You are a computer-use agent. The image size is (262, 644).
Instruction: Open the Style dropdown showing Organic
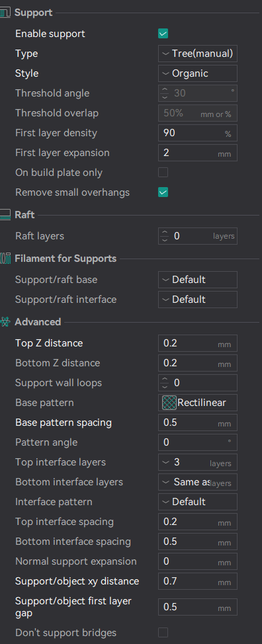point(198,73)
